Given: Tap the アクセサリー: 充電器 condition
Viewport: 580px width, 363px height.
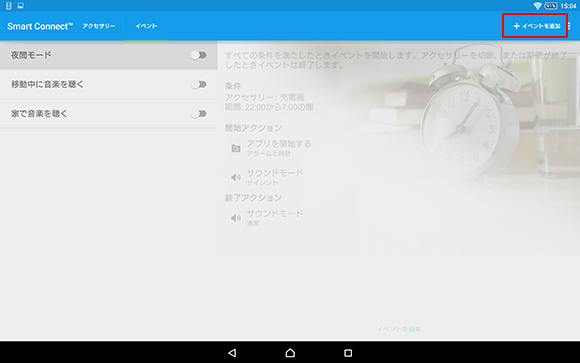Looking at the screenshot, I should click(264, 97).
